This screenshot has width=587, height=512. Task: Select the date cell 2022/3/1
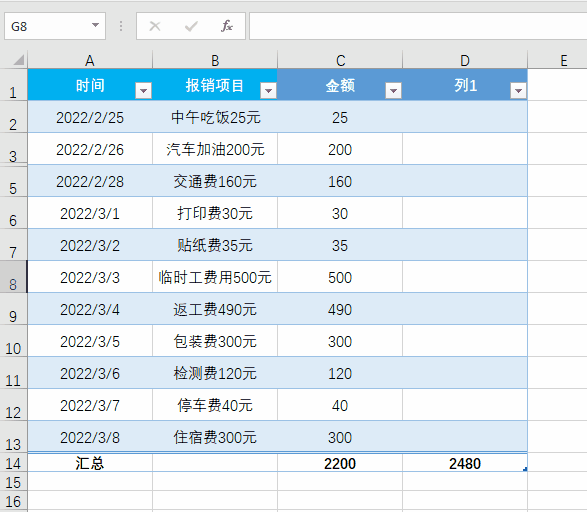coord(90,213)
